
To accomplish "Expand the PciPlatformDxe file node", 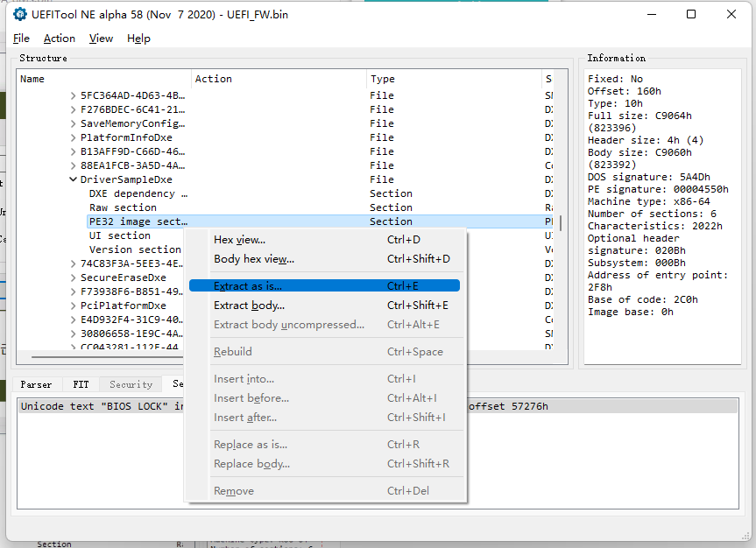I will (73, 306).
